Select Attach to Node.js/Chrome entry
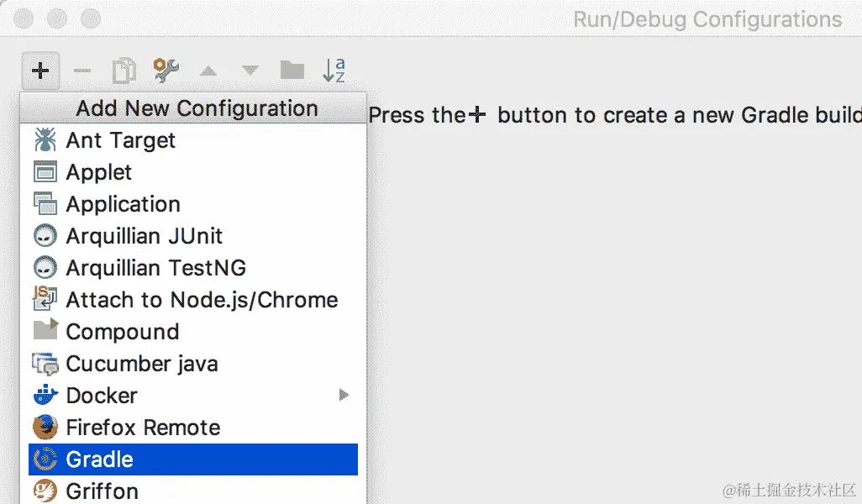The width and height of the screenshot is (862, 504). [193, 300]
